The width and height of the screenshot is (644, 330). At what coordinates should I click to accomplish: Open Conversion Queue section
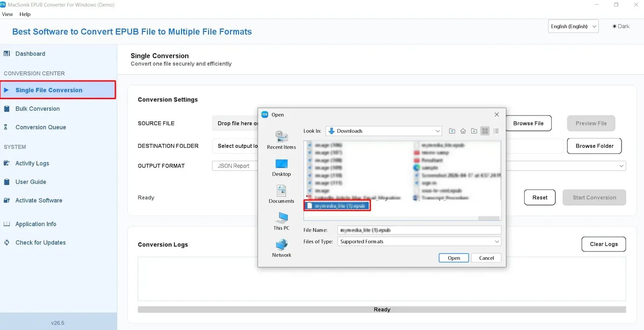click(41, 127)
